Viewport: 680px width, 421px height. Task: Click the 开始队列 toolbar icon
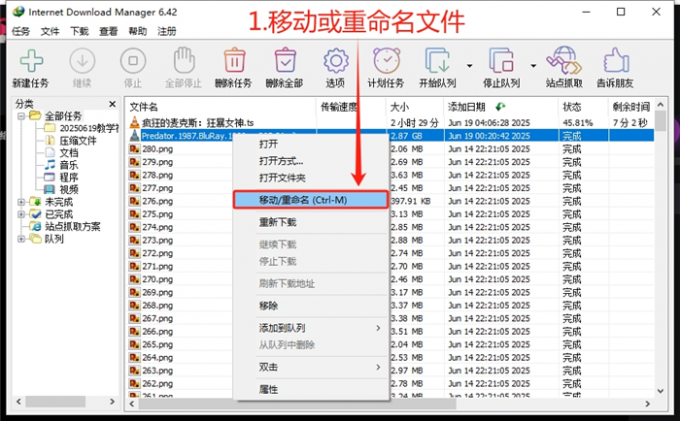438,60
